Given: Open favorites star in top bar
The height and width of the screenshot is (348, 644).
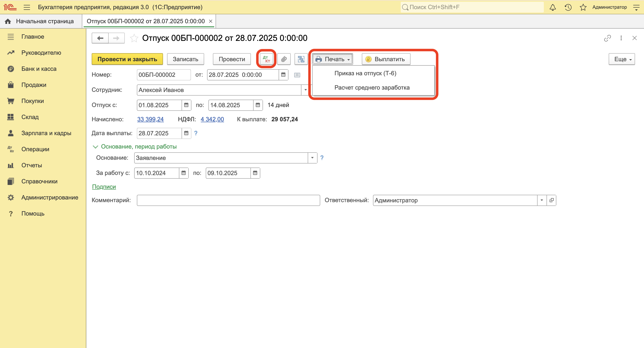Looking at the screenshot, I should (583, 7).
